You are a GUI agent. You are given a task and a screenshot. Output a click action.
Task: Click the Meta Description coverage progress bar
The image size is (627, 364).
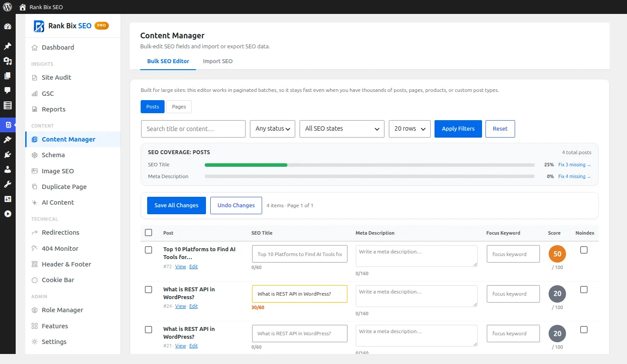[x=370, y=176]
